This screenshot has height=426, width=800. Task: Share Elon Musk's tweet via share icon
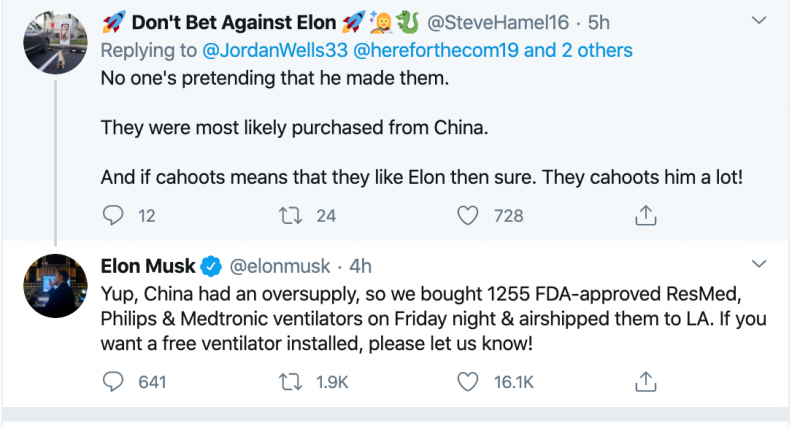645,381
